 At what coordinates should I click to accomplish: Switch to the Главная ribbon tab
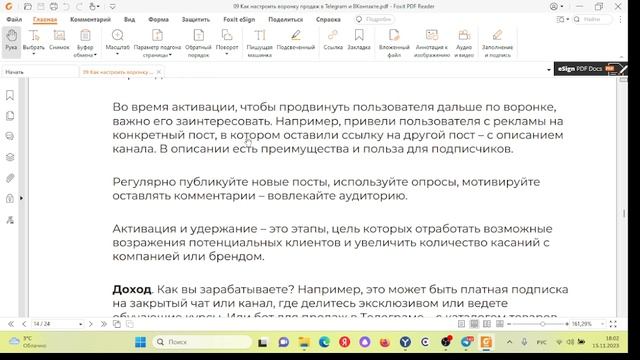[x=45, y=19]
